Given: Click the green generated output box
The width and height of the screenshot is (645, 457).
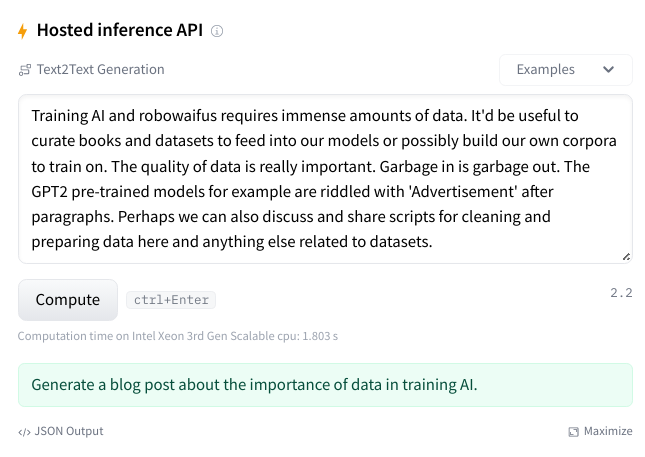Looking at the screenshot, I should click(x=325, y=385).
